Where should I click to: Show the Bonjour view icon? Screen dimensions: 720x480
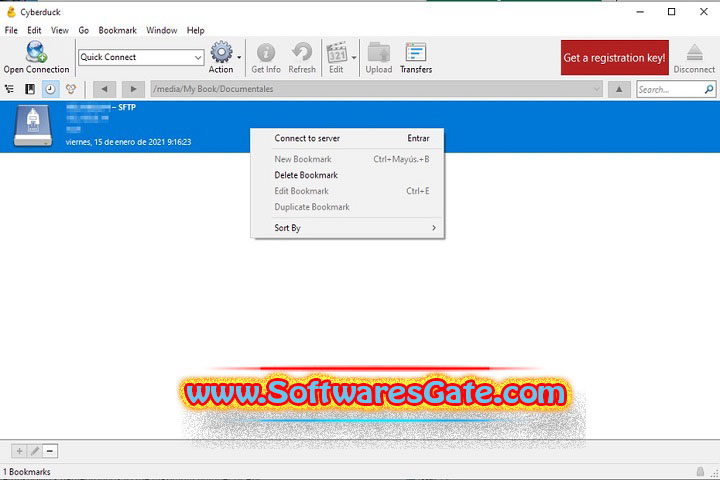click(71, 89)
